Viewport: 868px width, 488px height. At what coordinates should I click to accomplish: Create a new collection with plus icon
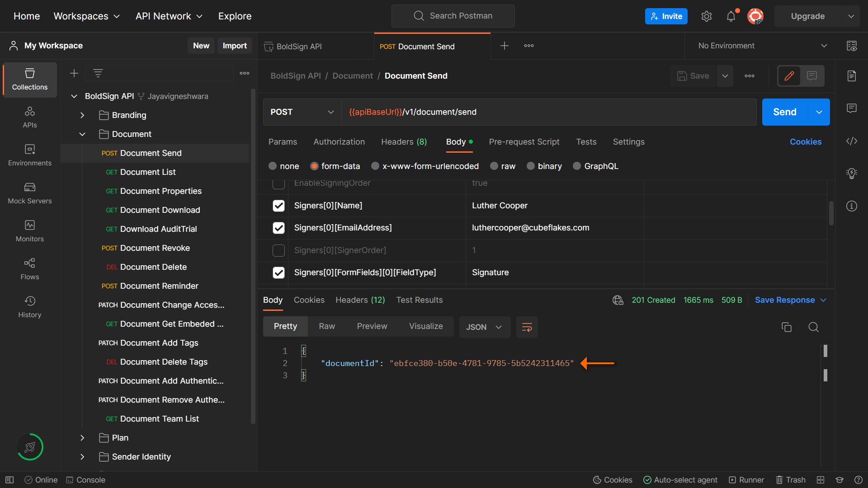tap(74, 73)
